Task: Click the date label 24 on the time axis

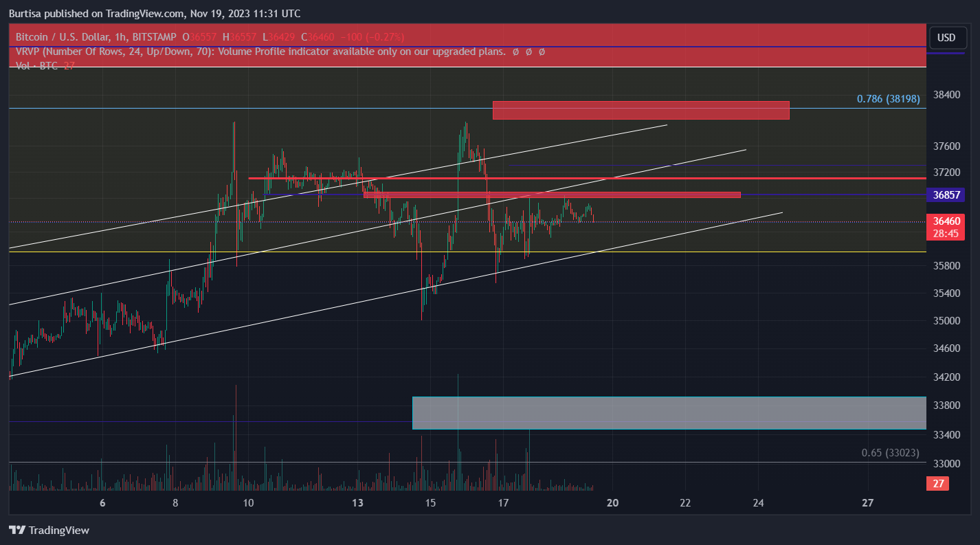Action: coord(758,503)
